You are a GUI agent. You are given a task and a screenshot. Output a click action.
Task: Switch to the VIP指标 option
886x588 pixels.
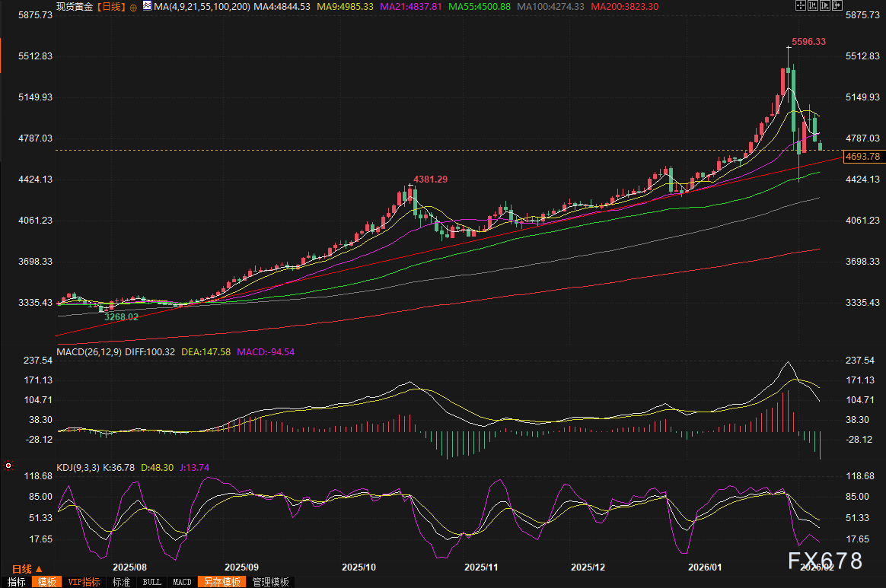pyautogui.click(x=84, y=582)
